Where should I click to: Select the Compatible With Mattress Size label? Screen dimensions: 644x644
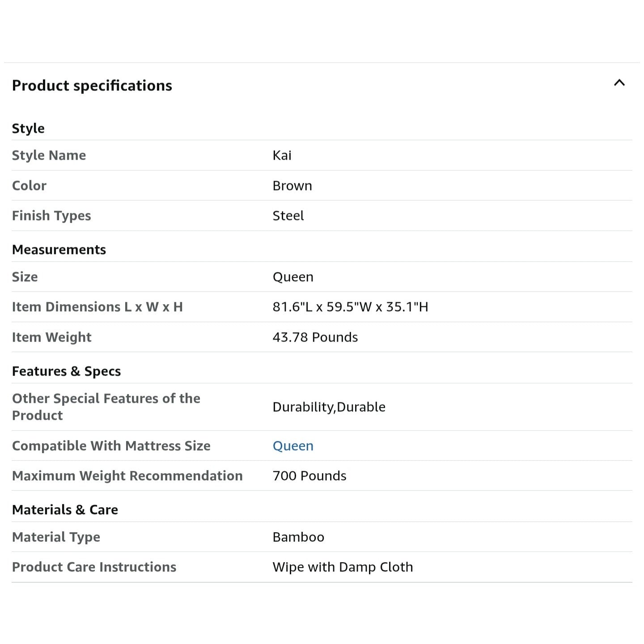(x=111, y=446)
